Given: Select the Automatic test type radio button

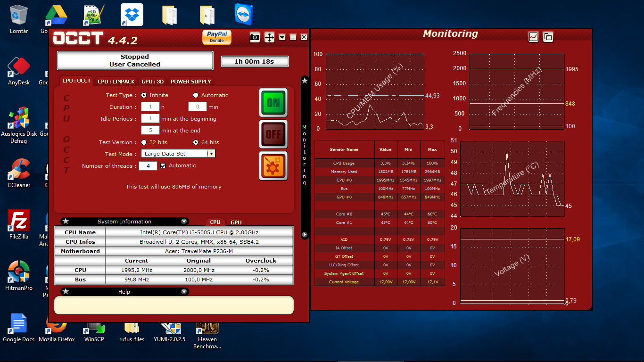Looking at the screenshot, I should click(196, 95).
